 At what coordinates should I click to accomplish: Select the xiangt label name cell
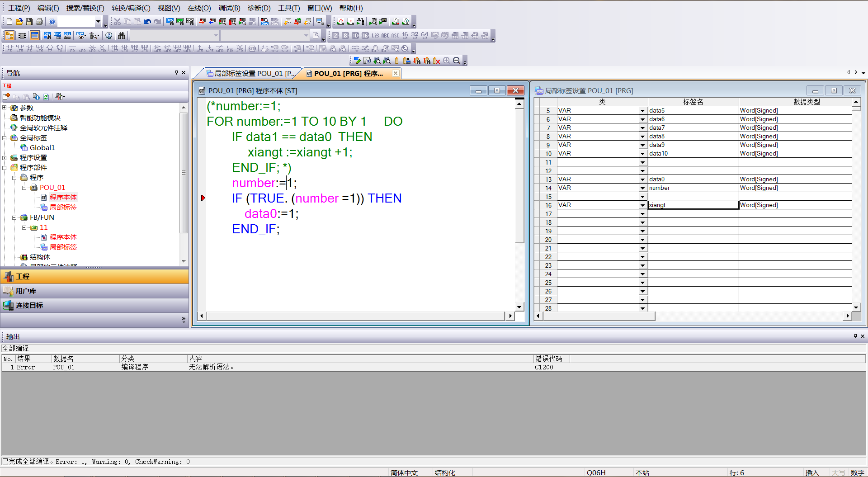coord(693,205)
